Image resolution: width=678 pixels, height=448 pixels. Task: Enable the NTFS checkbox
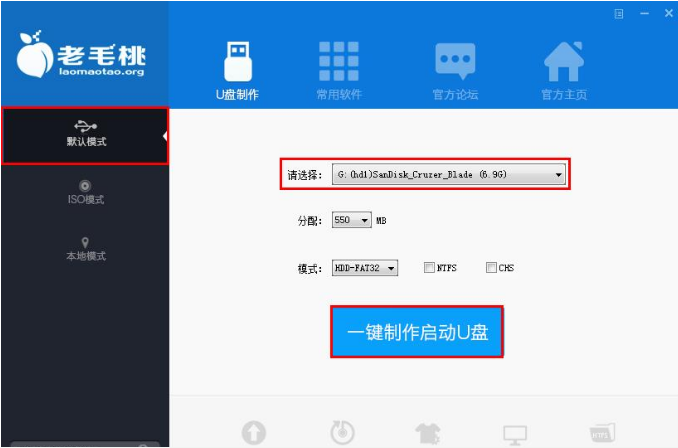pos(429,268)
